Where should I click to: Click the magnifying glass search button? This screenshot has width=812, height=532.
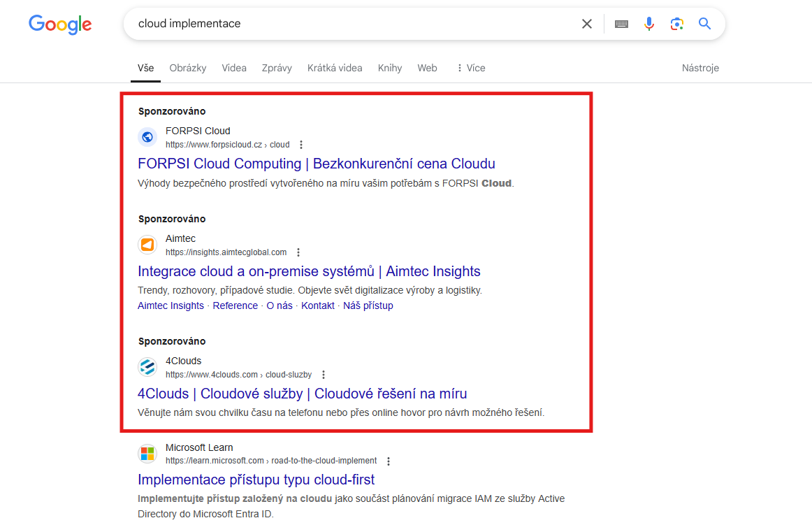(704, 23)
